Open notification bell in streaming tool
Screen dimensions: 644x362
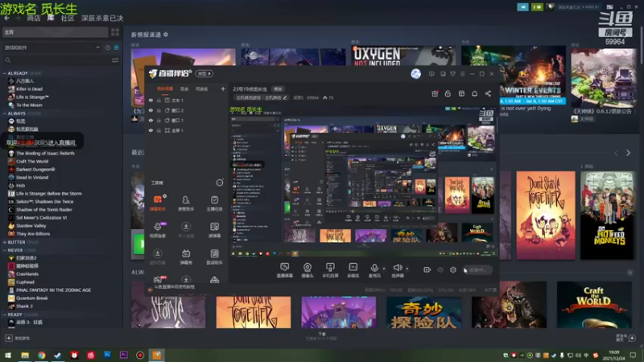(x=474, y=93)
